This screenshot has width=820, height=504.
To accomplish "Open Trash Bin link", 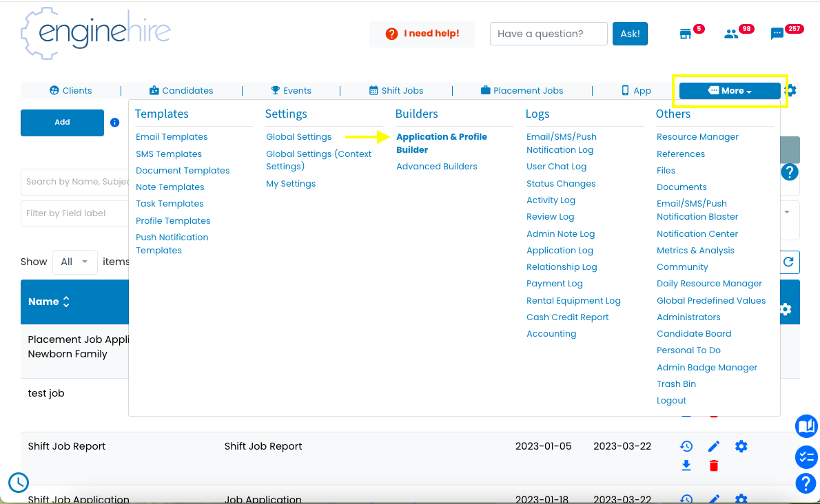I will (x=676, y=384).
